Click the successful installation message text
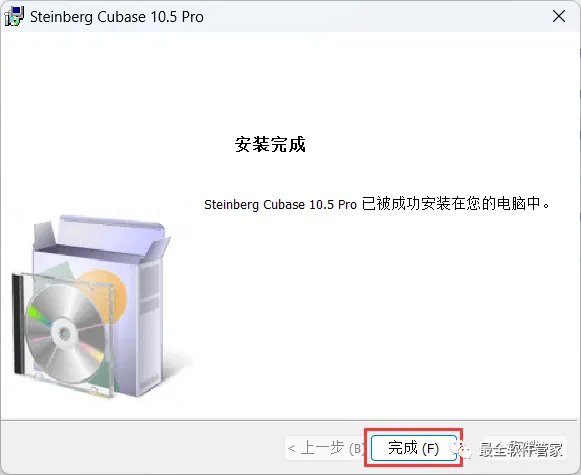Screen dimensions: 581x475 (x=377, y=204)
